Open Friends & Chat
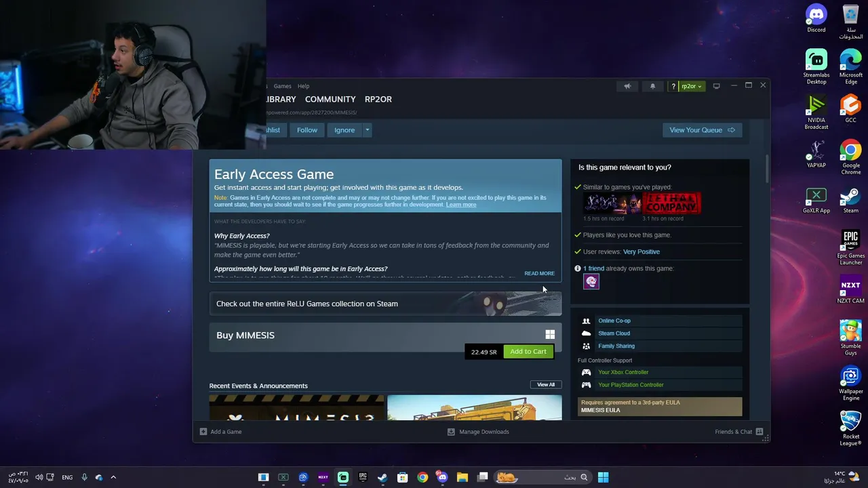Viewport: 868px width, 488px height. (738, 432)
